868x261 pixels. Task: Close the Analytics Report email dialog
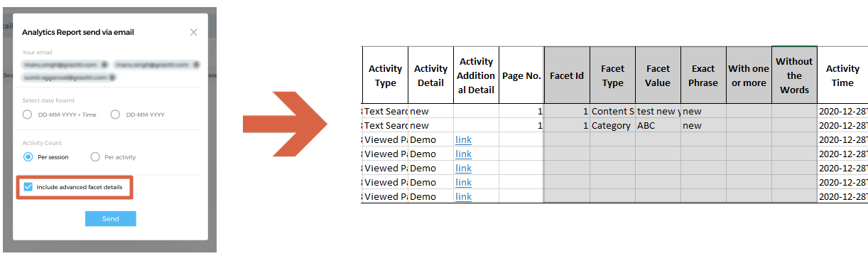[x=193, y=32]
